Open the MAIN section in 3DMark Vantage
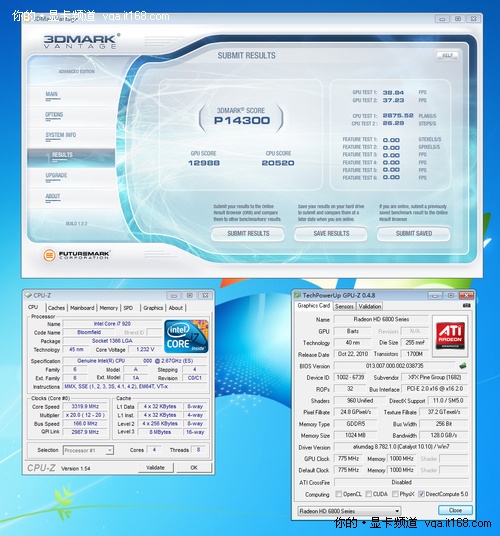This screenshot has width=500, height=536. point(52,94)
